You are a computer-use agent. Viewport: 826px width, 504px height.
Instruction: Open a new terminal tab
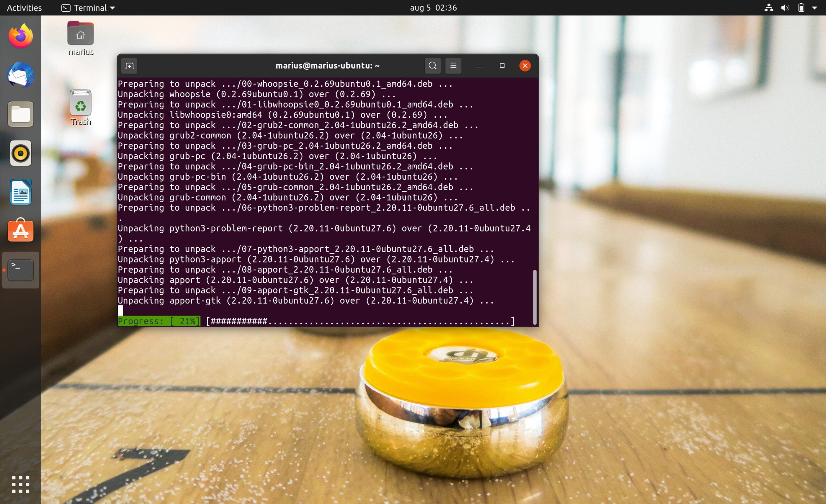tap(129, 66)
